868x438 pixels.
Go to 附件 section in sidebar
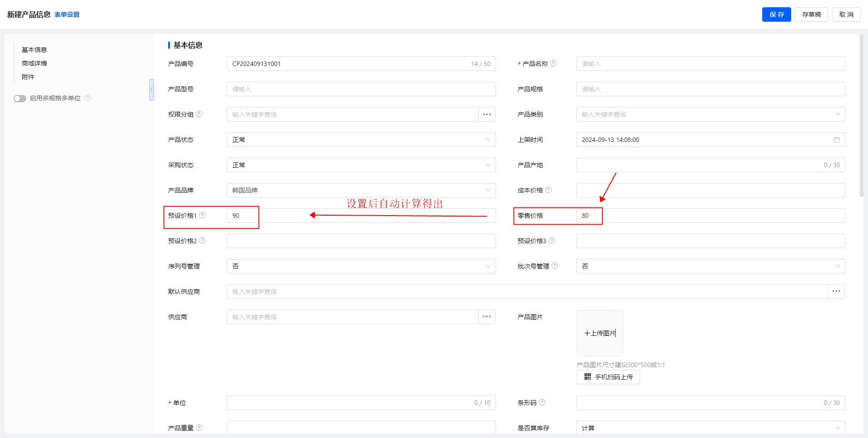click(x=28, y=77)
